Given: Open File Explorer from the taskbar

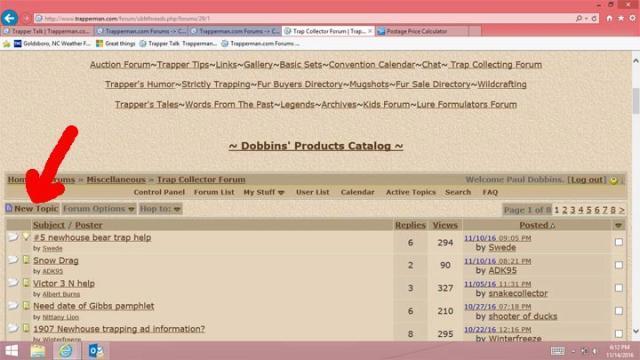Looking at the screenshot, I should point(38,351).
